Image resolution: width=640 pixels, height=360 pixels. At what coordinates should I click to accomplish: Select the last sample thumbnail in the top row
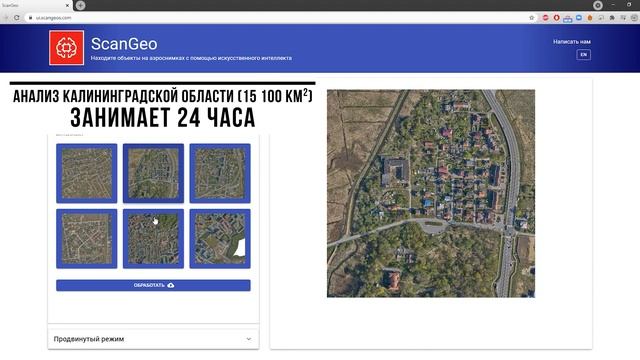point(220,173)
